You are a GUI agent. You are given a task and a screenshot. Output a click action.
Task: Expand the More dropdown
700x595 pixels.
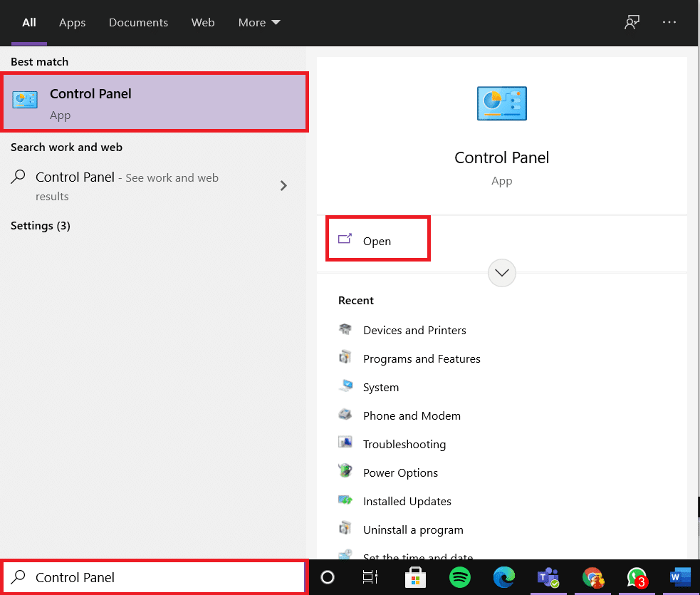(x=258, y=22)
